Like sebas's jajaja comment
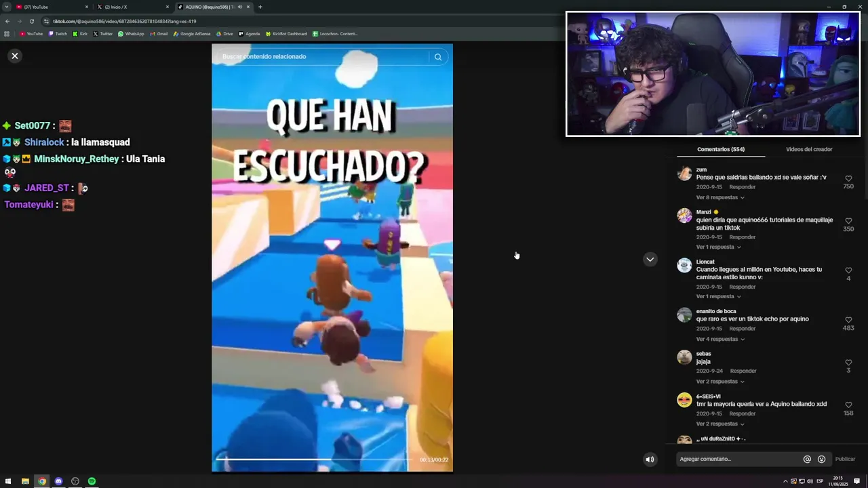The width and height of the screenshot is (868, 488). pos(848,363)
